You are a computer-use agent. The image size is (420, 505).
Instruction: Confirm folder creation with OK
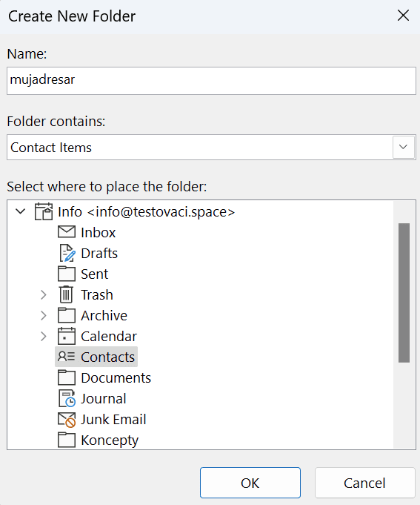pyautogui.click(x=250, y=483)
